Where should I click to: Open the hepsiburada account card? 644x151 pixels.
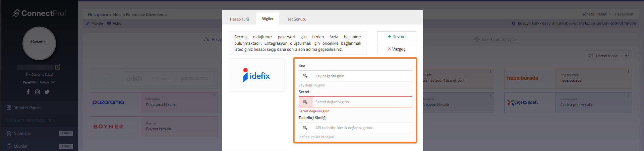click(568, 78)
